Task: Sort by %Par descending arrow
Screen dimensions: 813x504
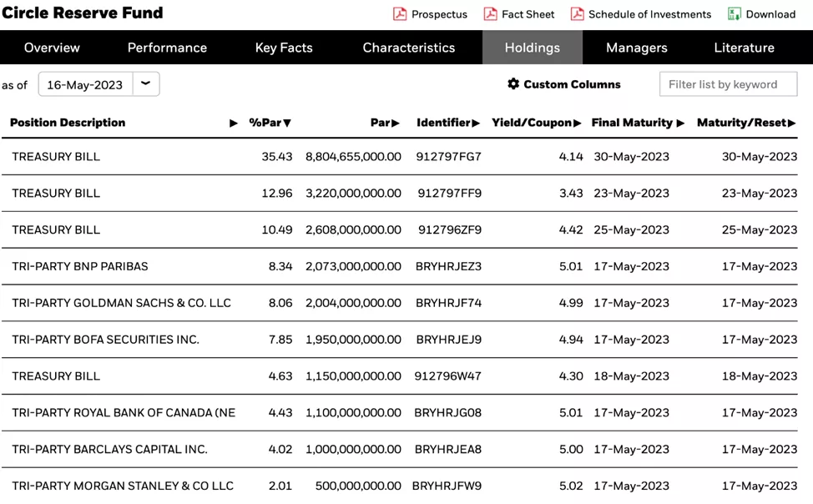Action: 287,123
